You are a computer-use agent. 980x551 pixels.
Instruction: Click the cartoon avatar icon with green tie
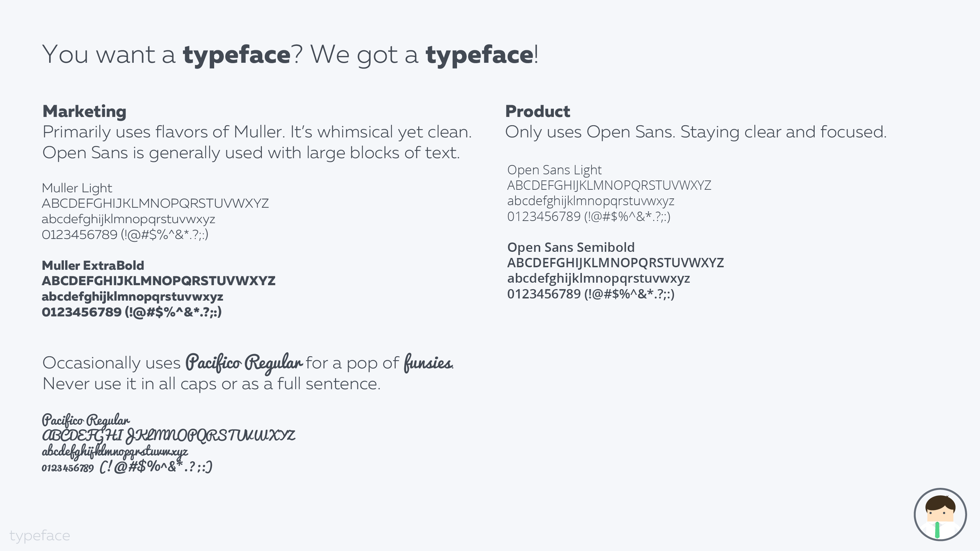940,514
